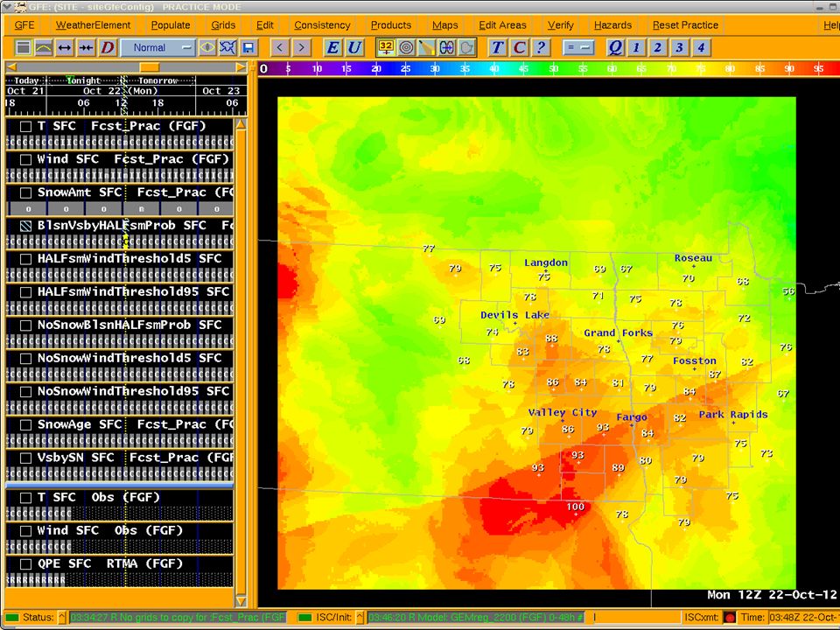This screenshot has height=630, width=840.
Task: Click the Products menu button
Action: 391,25
